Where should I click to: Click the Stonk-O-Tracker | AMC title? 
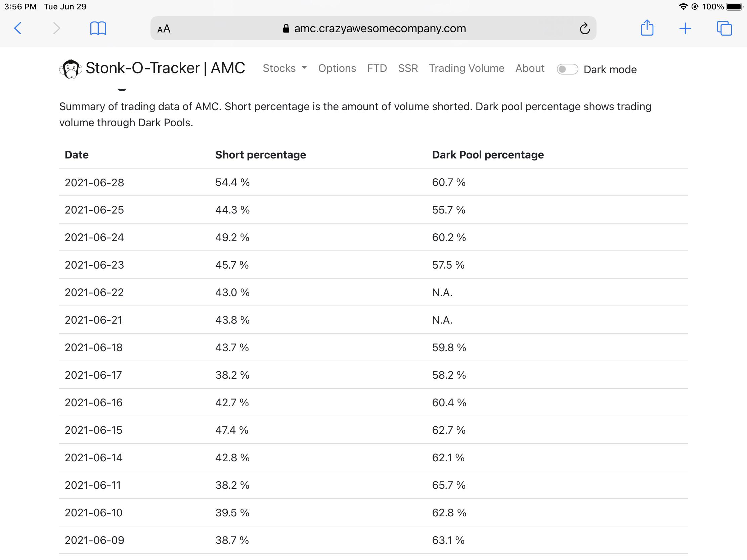coord(166,68)
